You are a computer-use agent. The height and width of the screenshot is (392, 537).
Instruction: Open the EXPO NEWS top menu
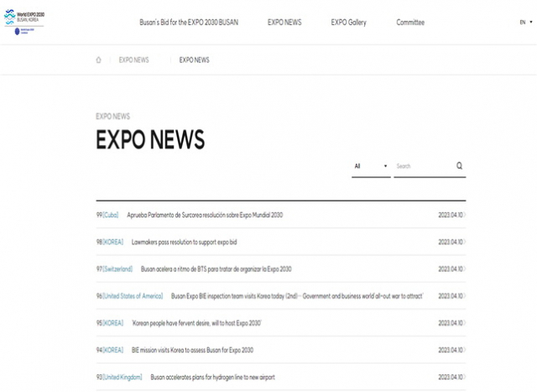(284, 23)
